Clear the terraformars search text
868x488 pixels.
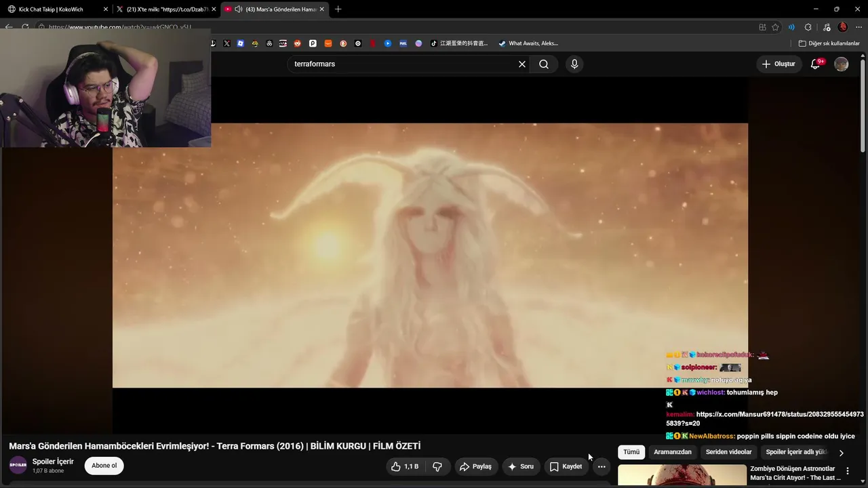tap(522, 64)
